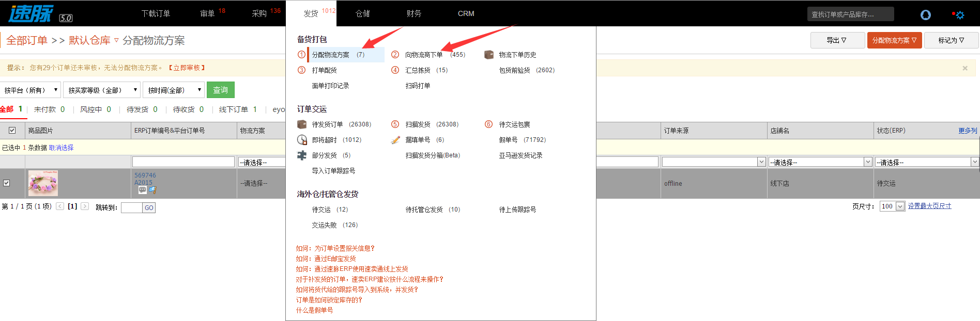The height and width of the screenshot is (321, 980).
Task: Uncheck the order 569746 row checkbox
Action: pyautogui.click(x=7, y=183)
